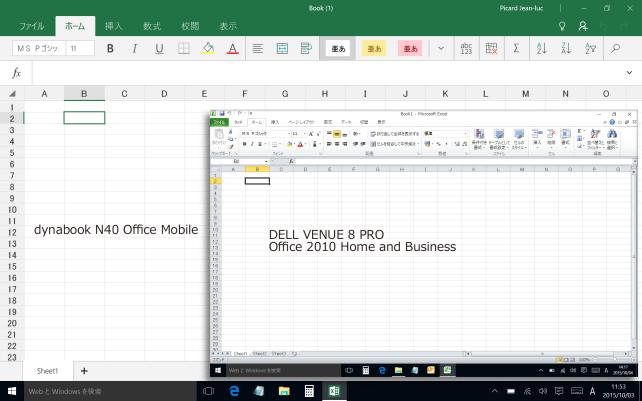This screenshot has height=401, width=642.
Task: Click the fx insert function button
Action: tap(16, 73)
